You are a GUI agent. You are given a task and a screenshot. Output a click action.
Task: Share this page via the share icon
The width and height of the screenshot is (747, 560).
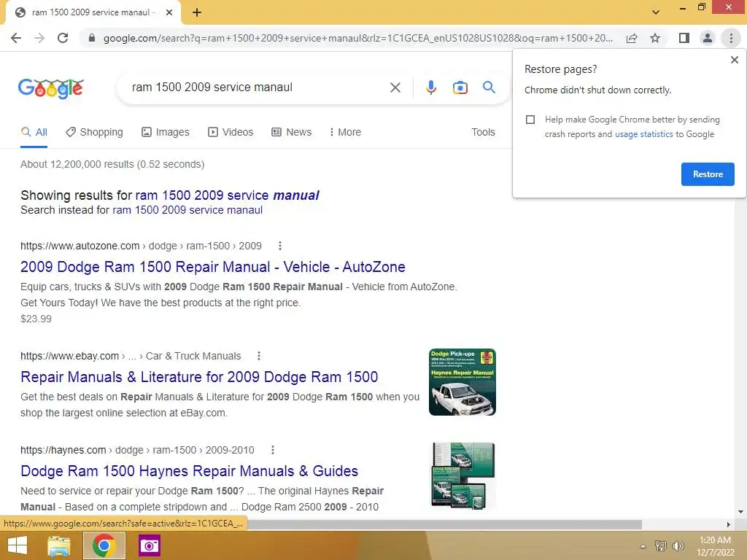(632, 38)
